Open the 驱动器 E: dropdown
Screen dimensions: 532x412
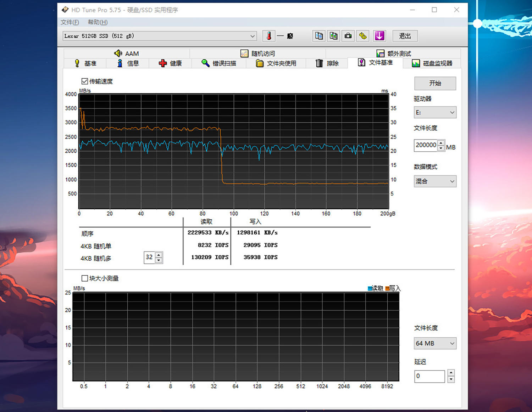[x=435, y=112]
